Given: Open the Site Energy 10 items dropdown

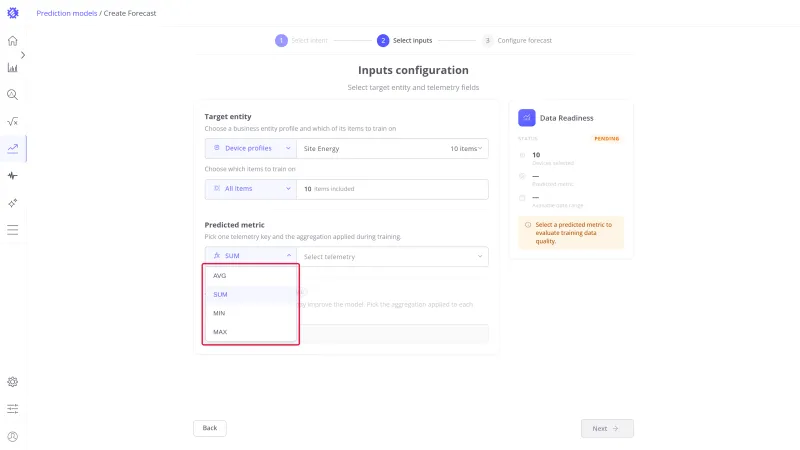Looking at the screenshot, I should [392, 148].
